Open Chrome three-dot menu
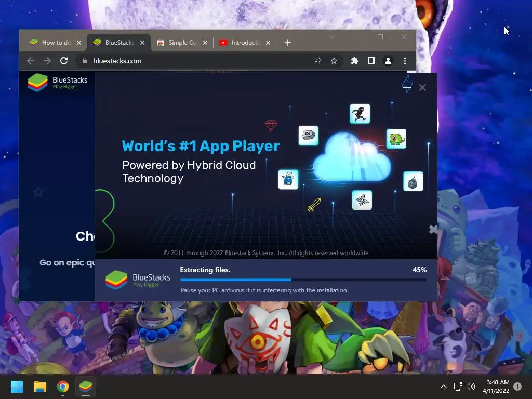The height and width of the screenshot is (399, 532). point(405,61)
